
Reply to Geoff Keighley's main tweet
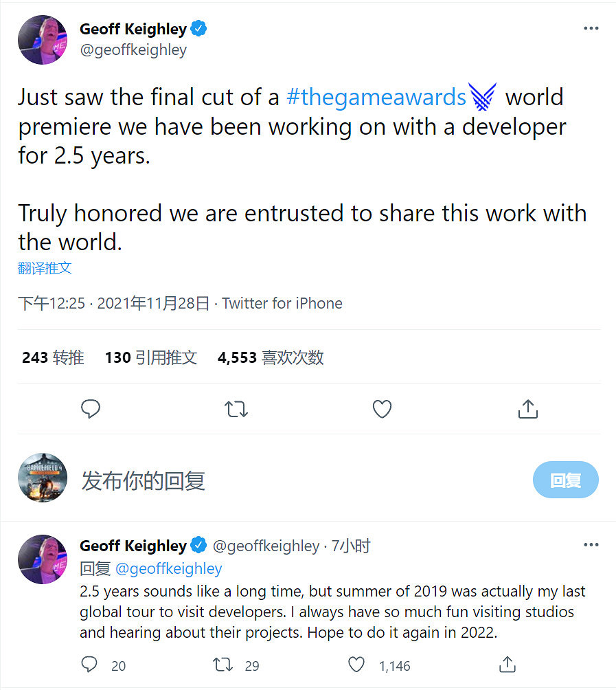[x=91, y=408]
